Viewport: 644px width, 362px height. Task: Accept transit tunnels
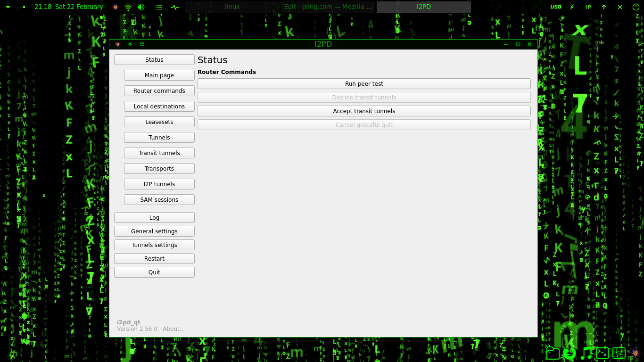(x=364, y=111)
